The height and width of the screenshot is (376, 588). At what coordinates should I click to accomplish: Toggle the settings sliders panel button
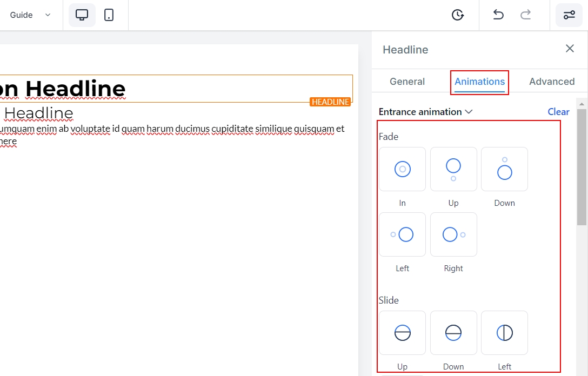569,15
